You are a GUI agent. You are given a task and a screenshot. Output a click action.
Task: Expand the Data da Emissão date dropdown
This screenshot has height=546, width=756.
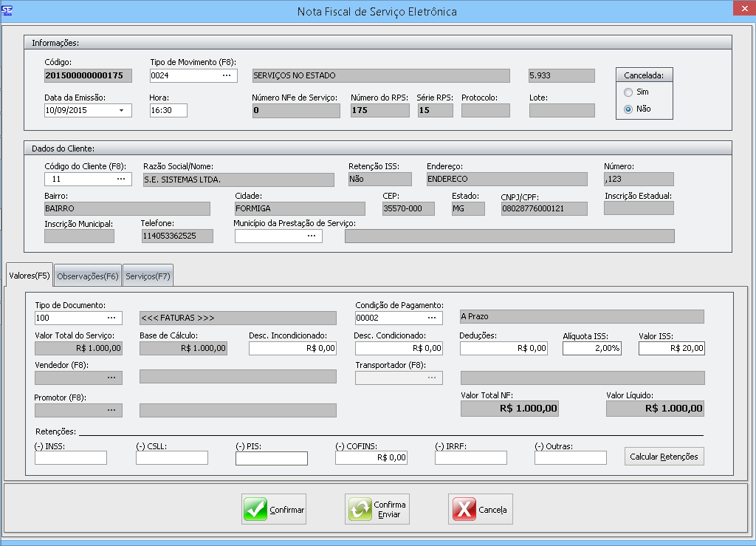122,110
